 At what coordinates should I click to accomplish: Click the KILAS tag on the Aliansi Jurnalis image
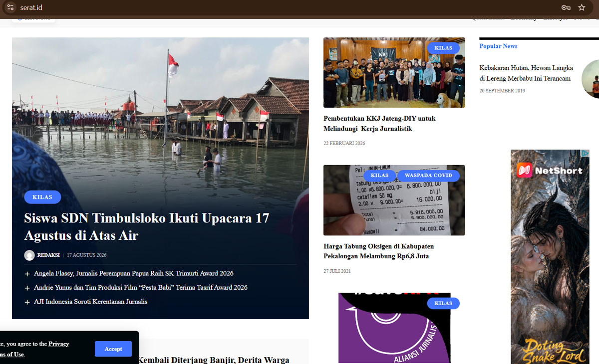[x=443, y=303]
